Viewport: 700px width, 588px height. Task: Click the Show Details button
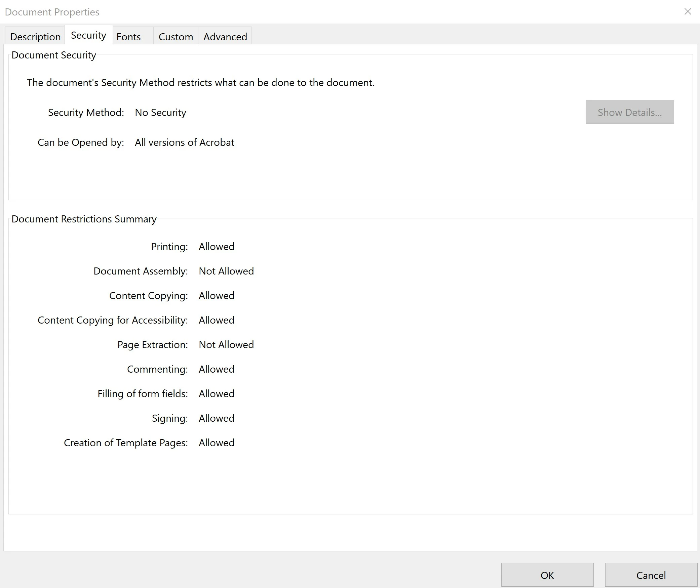point(629,112)
